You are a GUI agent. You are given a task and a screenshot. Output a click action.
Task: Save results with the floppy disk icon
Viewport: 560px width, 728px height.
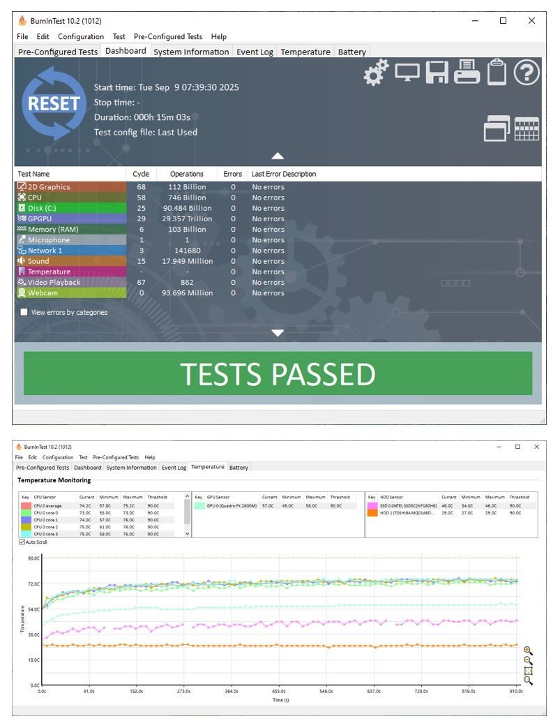[x=437, y=73]
